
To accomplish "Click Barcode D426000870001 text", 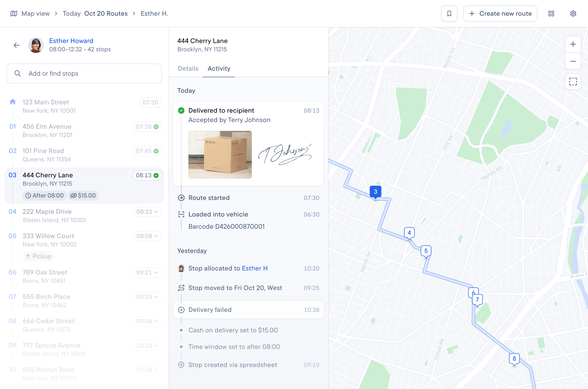I will coord(227,227).
